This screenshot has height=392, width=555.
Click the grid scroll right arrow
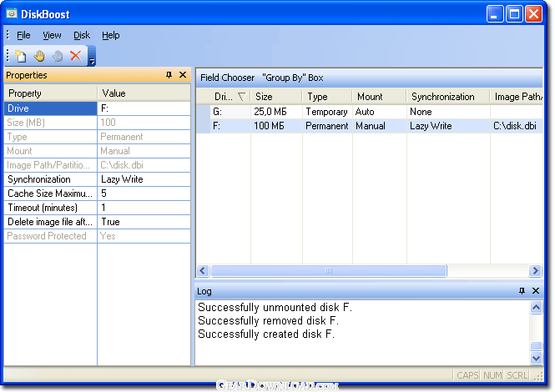point(535,271)
